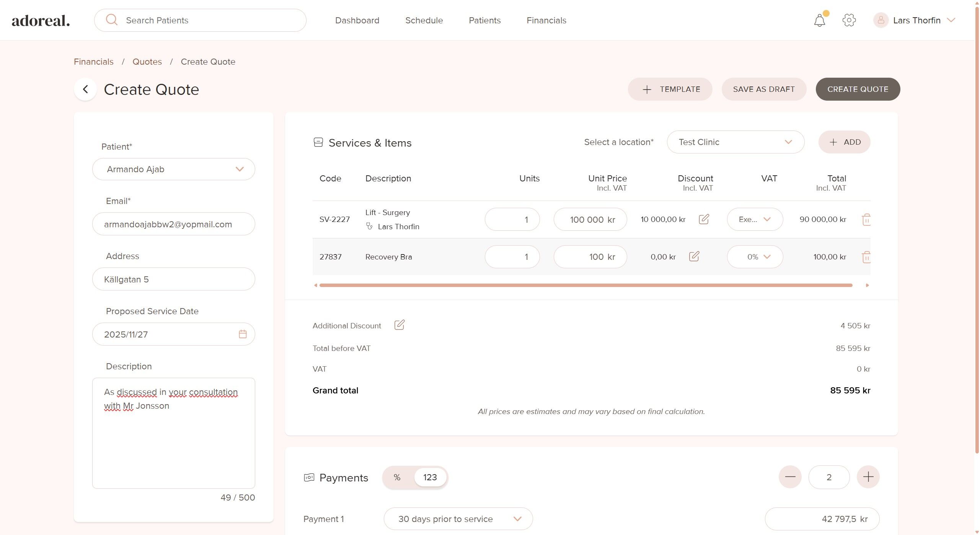The width and height of the screenshot is (980, 535).
Task: Click SAVE AS DRAFT
Action: [x=763, y=89]
